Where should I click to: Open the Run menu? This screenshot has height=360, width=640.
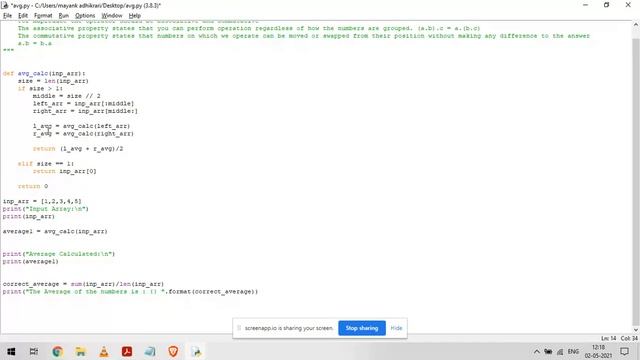tap(63, 16)
